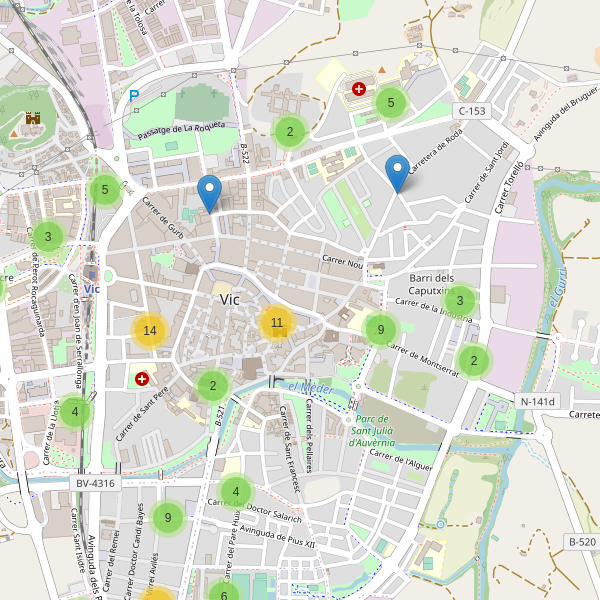The image size is (600, 600).
Task: Click the Carrer de Sant Pere label
Action: coord(142,414)
